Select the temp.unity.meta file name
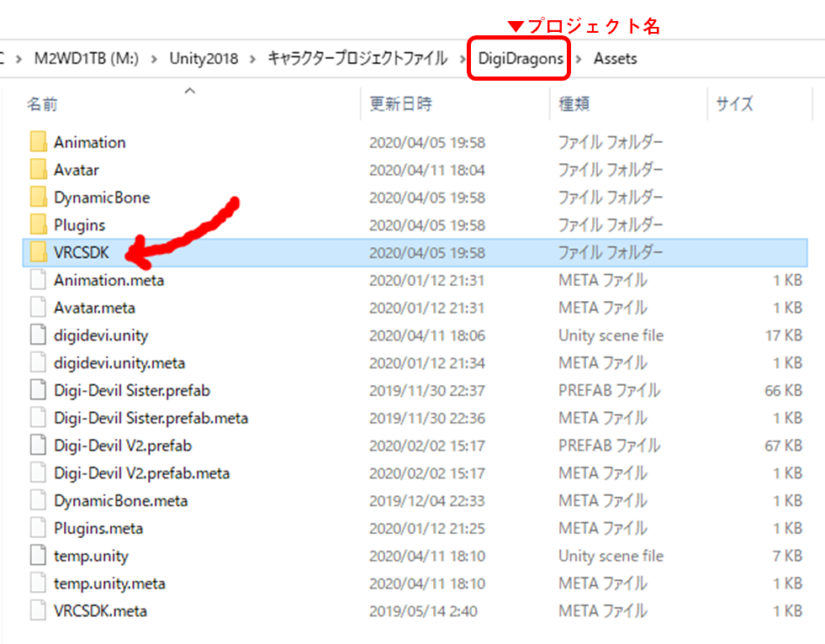This screenshot has width=825, height=644. (109, 583)
